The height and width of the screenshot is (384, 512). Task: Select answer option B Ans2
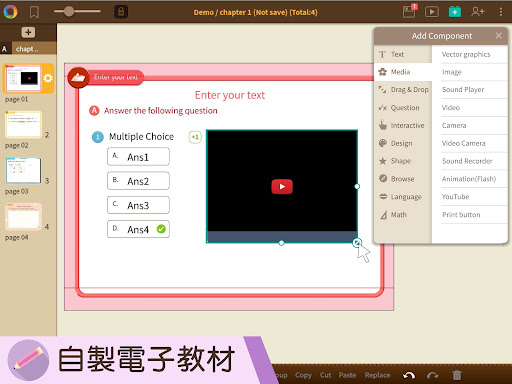138,181
